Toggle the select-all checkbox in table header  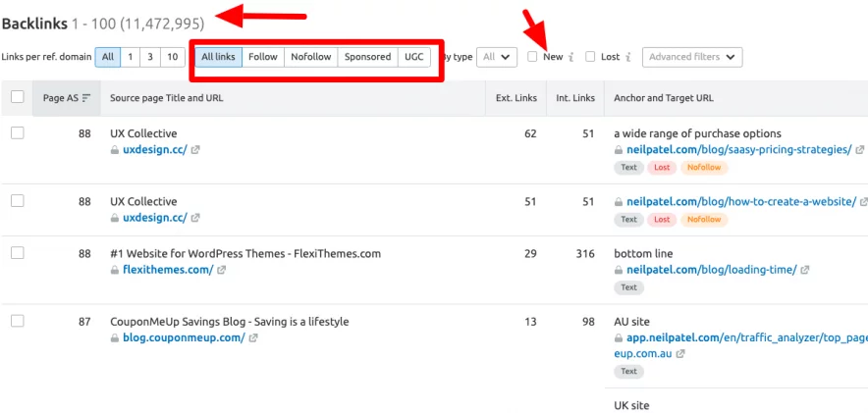(x=18, y=97)
